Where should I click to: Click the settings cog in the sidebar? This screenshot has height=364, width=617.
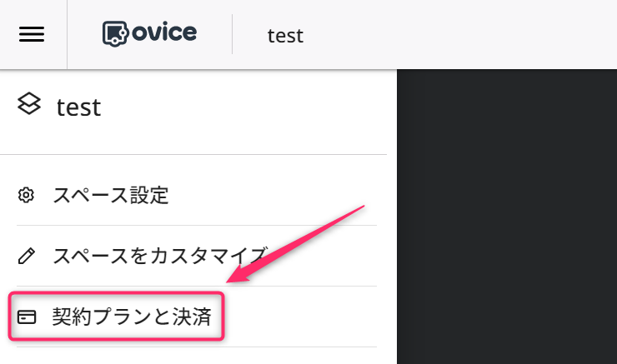tap(26, 195)
